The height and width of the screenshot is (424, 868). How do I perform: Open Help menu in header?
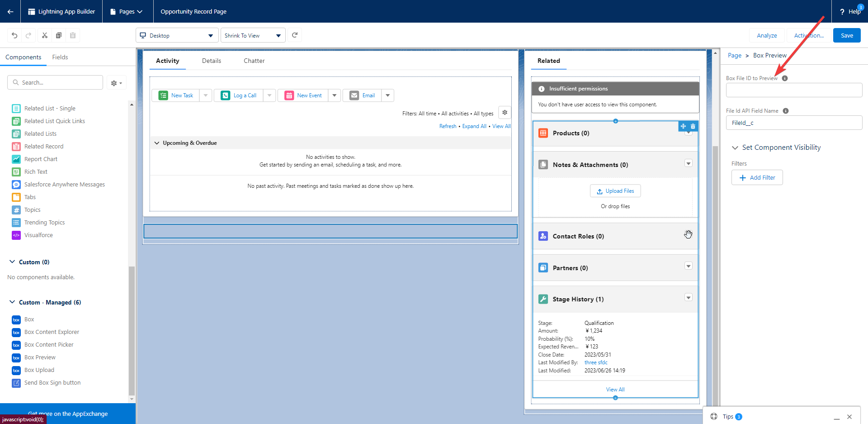coord(850,11)
